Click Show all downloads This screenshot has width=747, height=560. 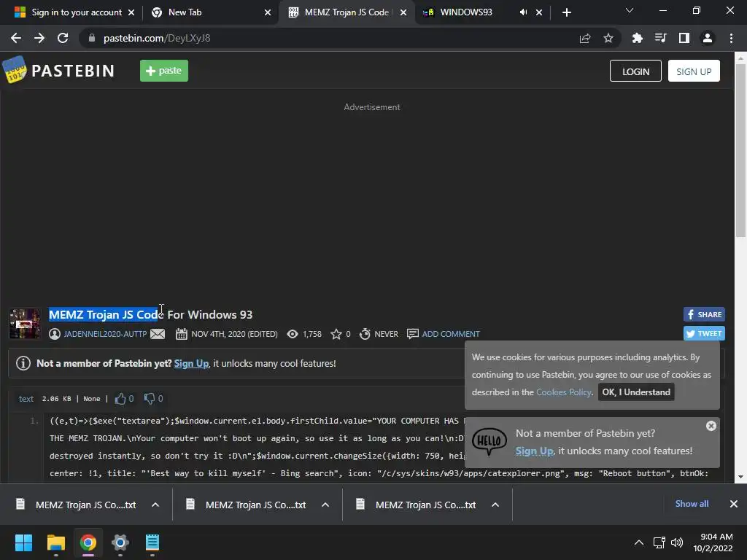point(692,504)
